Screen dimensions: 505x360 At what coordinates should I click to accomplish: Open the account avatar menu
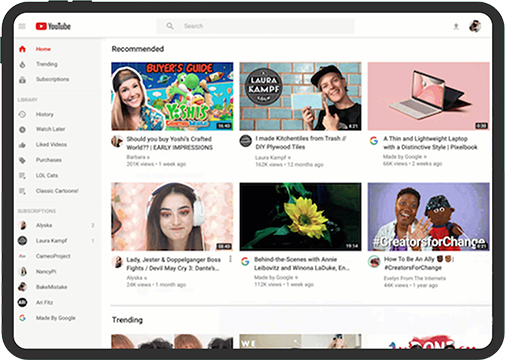[x=475, y=26]
